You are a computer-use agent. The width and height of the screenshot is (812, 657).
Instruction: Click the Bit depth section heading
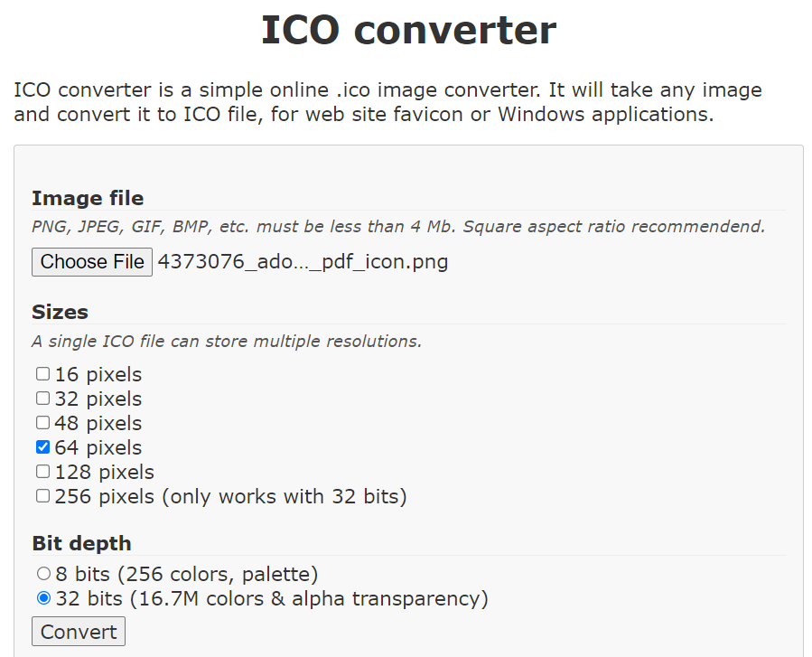pos(81,543)
